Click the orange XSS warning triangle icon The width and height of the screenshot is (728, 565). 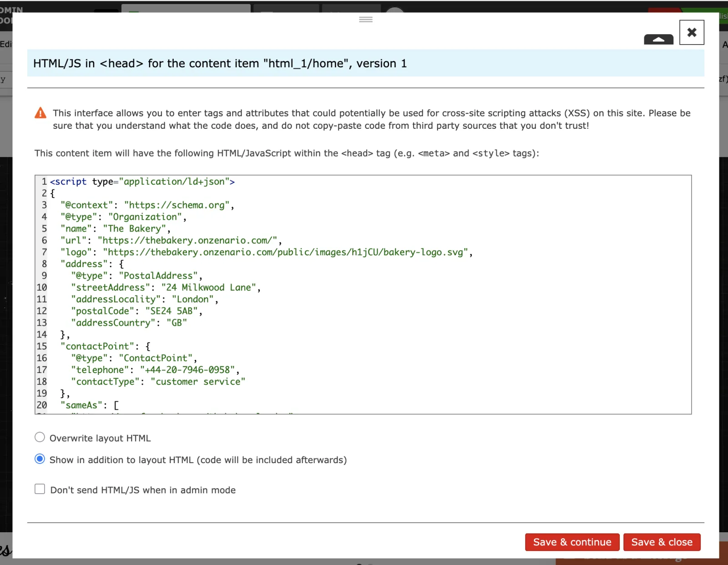[x=40, y=113]
